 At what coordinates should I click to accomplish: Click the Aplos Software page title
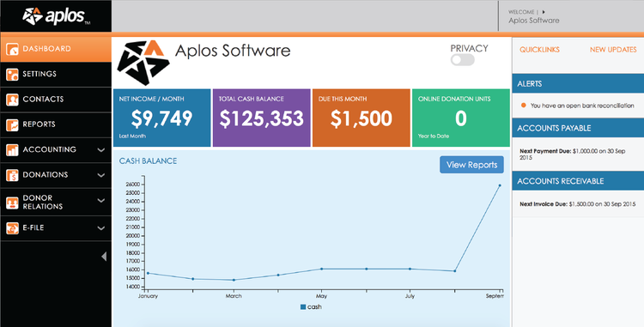tap(233, 51)
